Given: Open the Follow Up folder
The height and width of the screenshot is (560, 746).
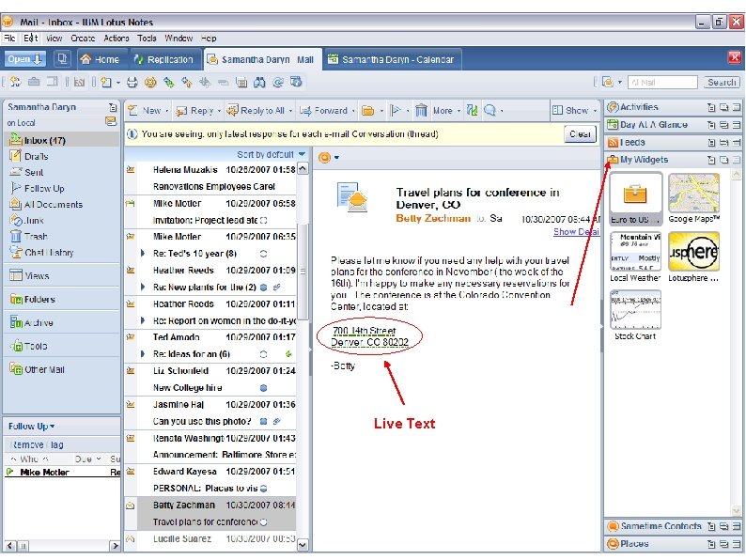Looking at the screenshot, I should [44, 189].
